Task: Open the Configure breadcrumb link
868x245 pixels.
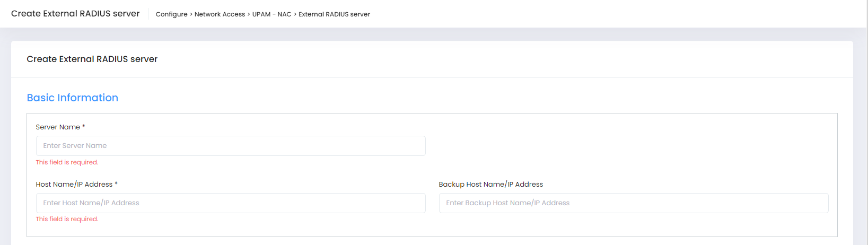Action: (x=171, y=14)
